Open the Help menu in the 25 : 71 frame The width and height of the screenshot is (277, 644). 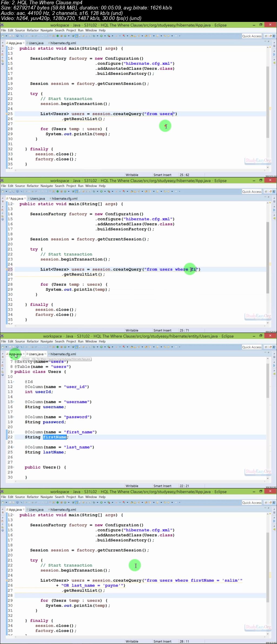(102, 186)
